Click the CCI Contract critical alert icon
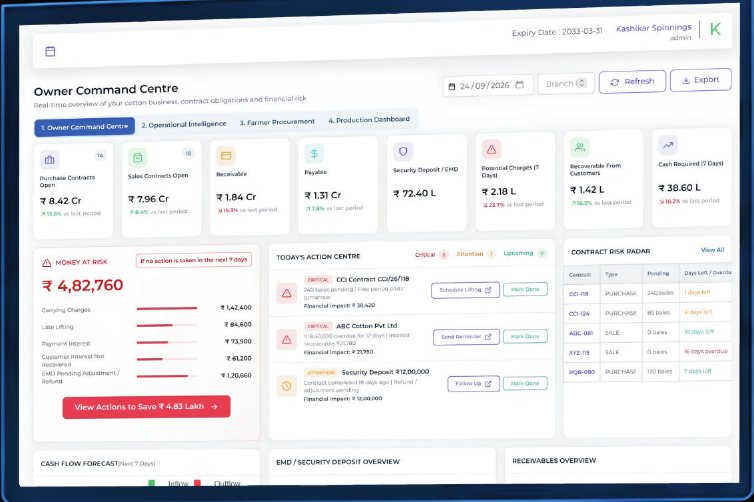 click(287, 293)
